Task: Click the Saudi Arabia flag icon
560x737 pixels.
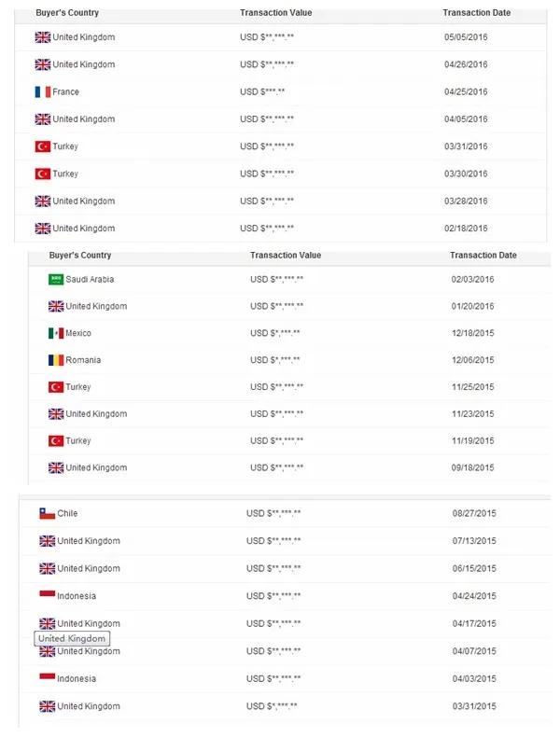Action: pyautogui.click(x=55, y=280)
